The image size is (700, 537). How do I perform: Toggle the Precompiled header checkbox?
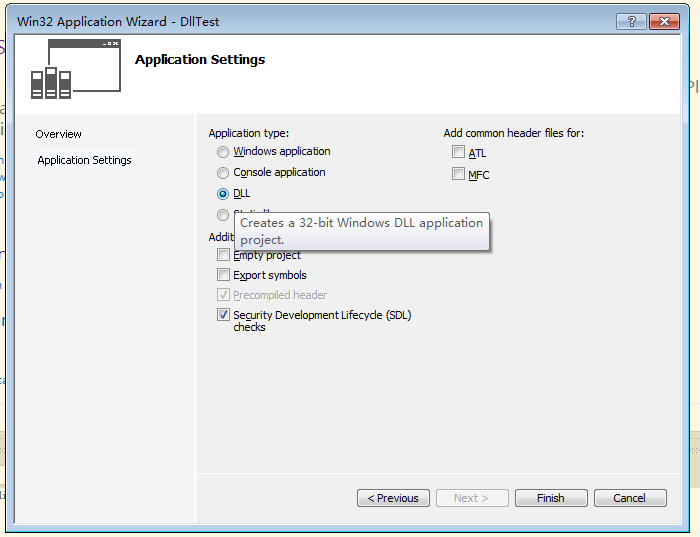[x=223, y=295]
